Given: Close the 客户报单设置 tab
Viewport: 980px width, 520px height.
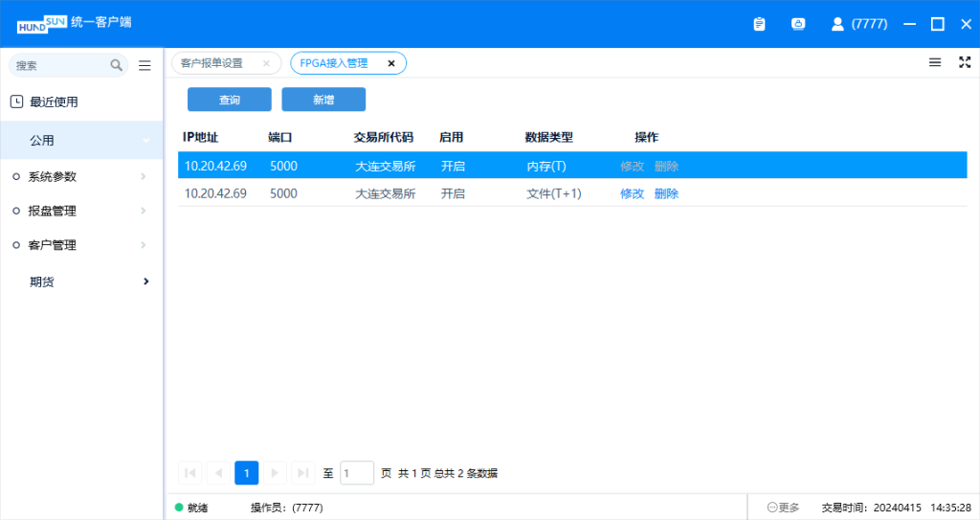Looking at the screenshot, I should [x=266, y=63].
